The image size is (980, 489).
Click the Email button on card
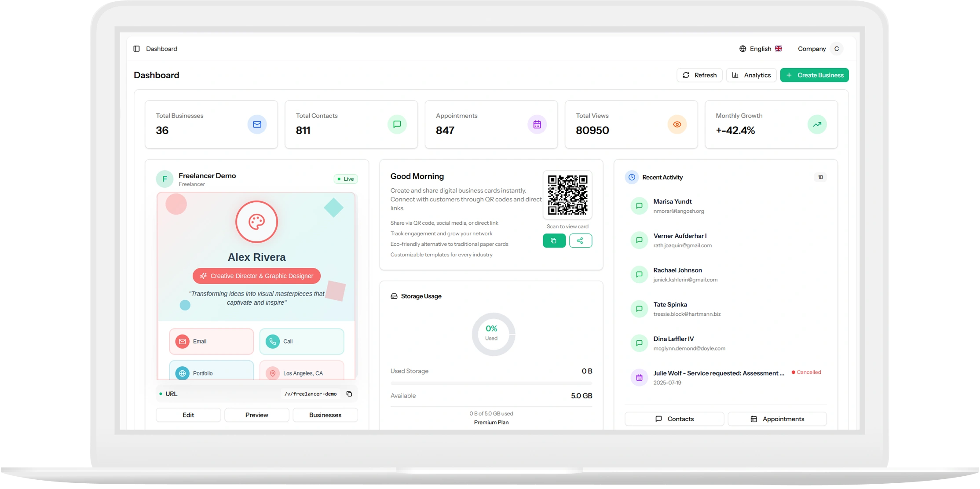click(212, 341)
